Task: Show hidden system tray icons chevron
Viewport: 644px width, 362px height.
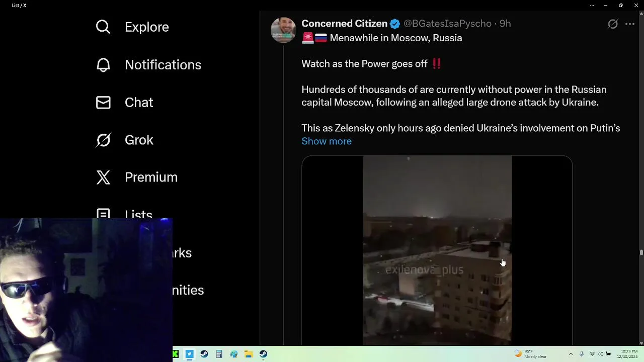Action: coord(571,354)
